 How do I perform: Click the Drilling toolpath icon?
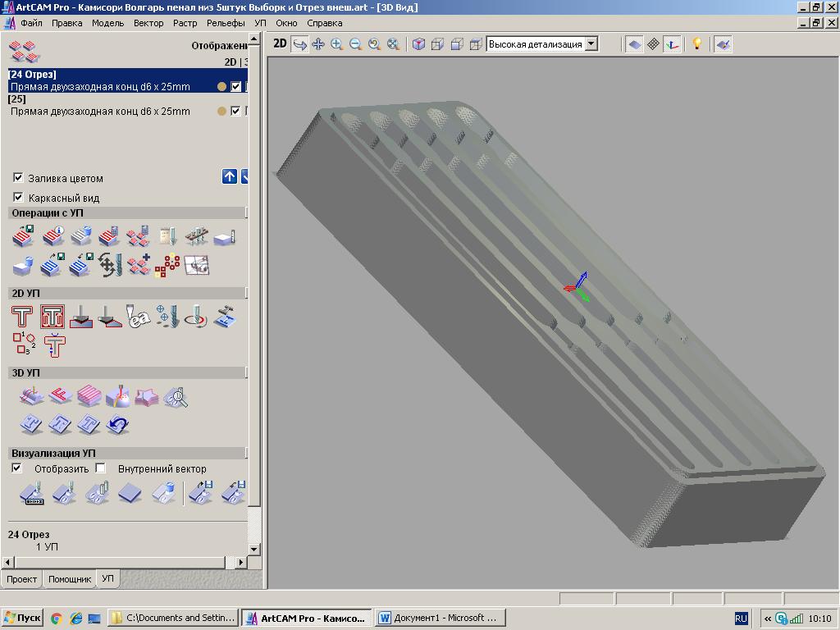(x=167, y=317)
